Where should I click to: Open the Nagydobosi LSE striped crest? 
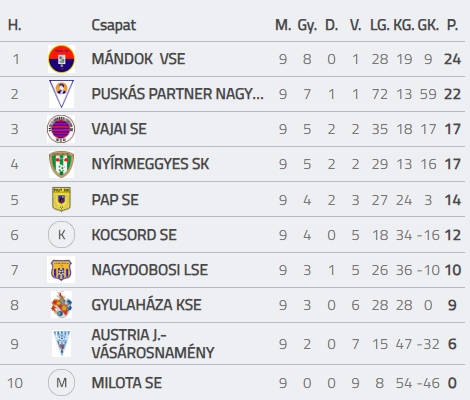(61, 270)
